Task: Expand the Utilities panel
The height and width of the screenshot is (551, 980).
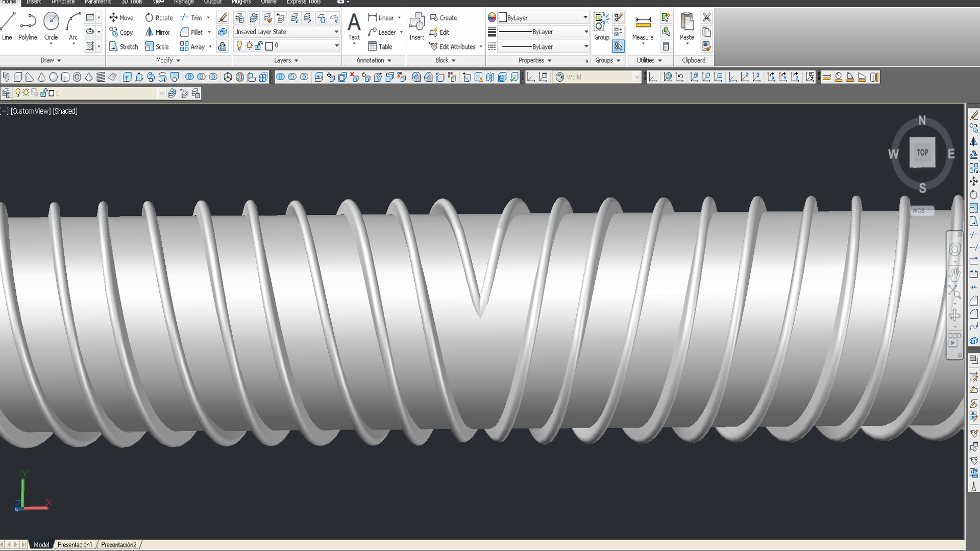Action: tap(649, 60)
